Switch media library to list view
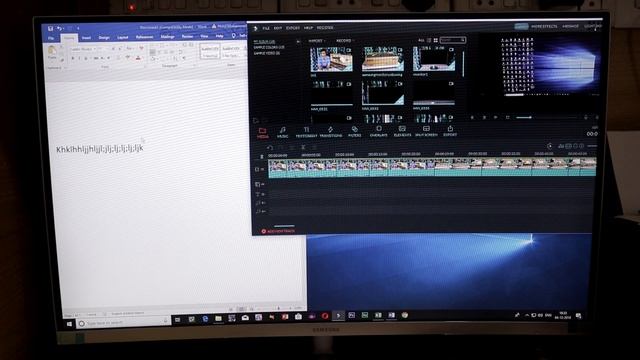The width and height of the screenshot is (640, 360). pyautogui.click(x=429, y=40)
